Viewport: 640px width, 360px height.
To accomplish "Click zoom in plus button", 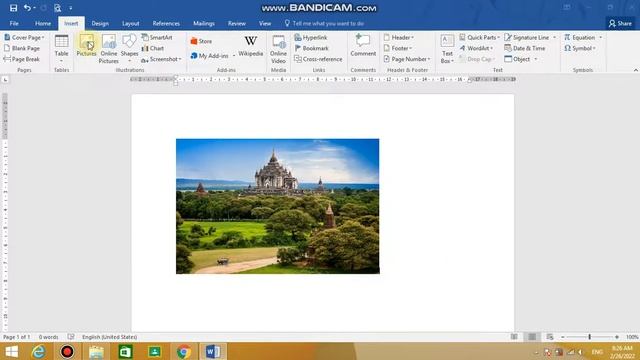I will click(x=617, y=337).
